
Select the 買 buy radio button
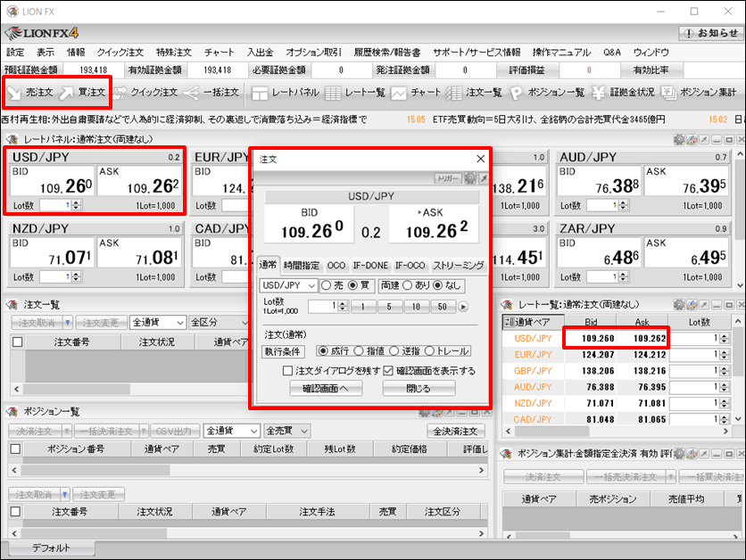352,285
